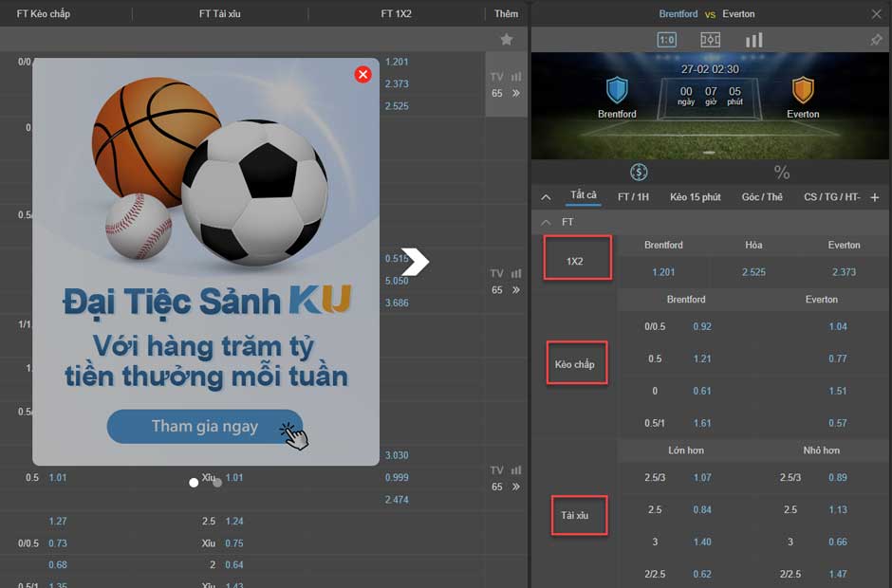Select Nhỏ hơn 2.5 odds 1.13
Viewport: 892px width, 588px height.
[838, 510]
